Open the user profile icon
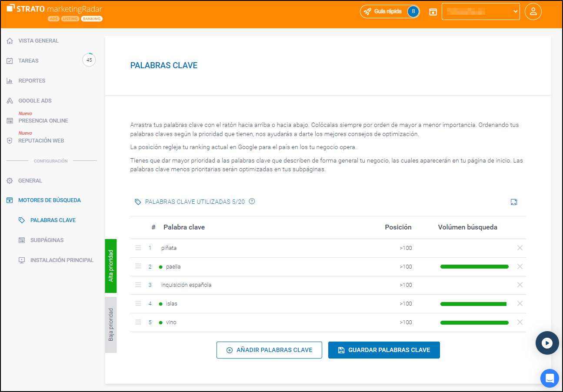The width and height of the screenshot is (563, 392). (x=533, y=12)
